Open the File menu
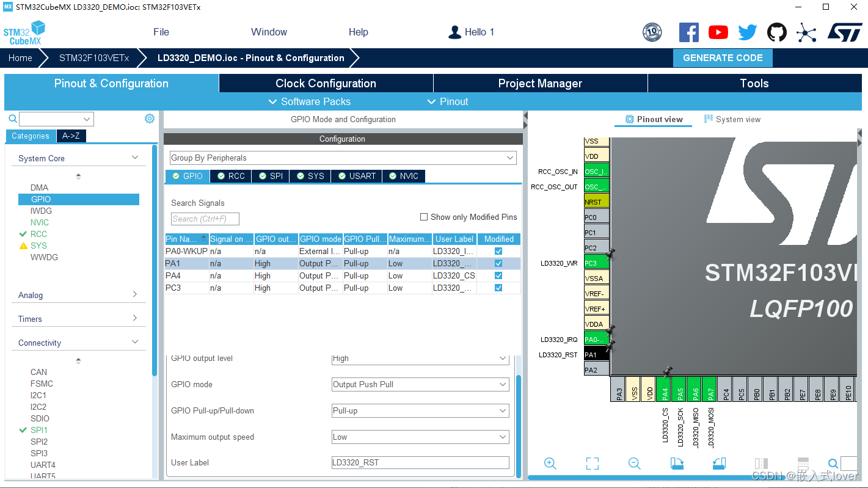The image size is (868, 488). tap(161, 32)
